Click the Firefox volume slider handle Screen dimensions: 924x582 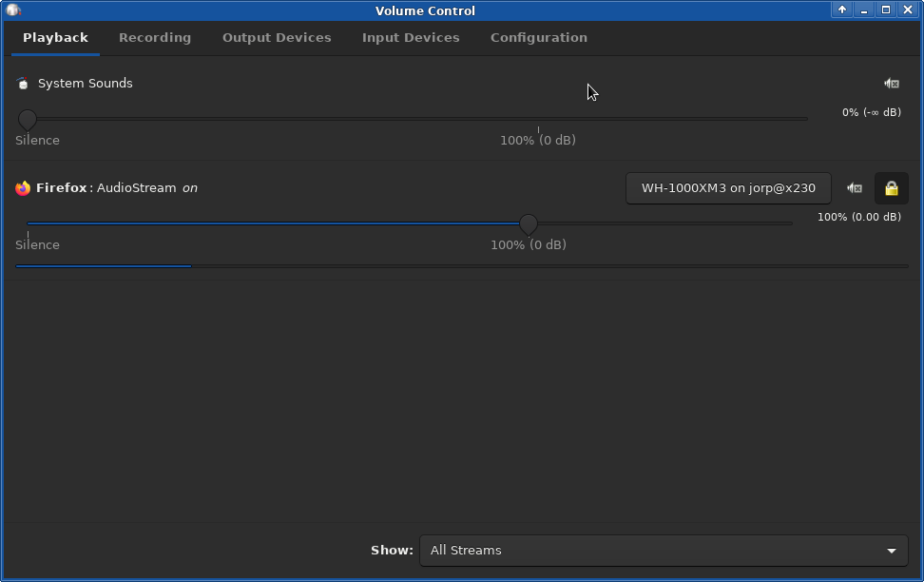(529, 223)
